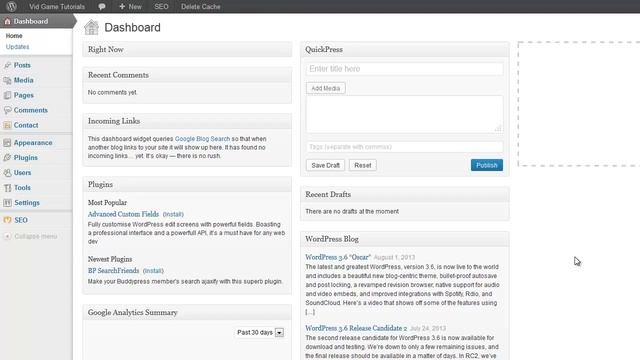Open Advanced Custom Fields plugin link
This screenshot has width=640, height=360.
pos(123,214)
